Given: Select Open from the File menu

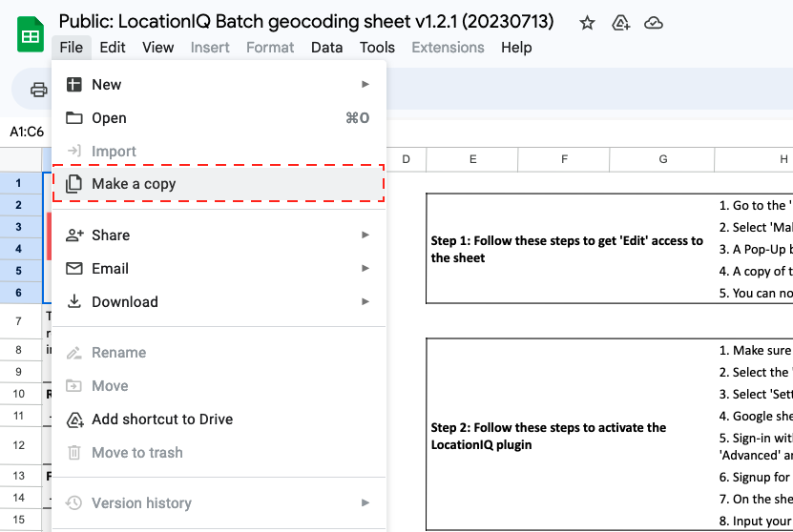Looking at the screenshot, I should (x=219, y=117).
